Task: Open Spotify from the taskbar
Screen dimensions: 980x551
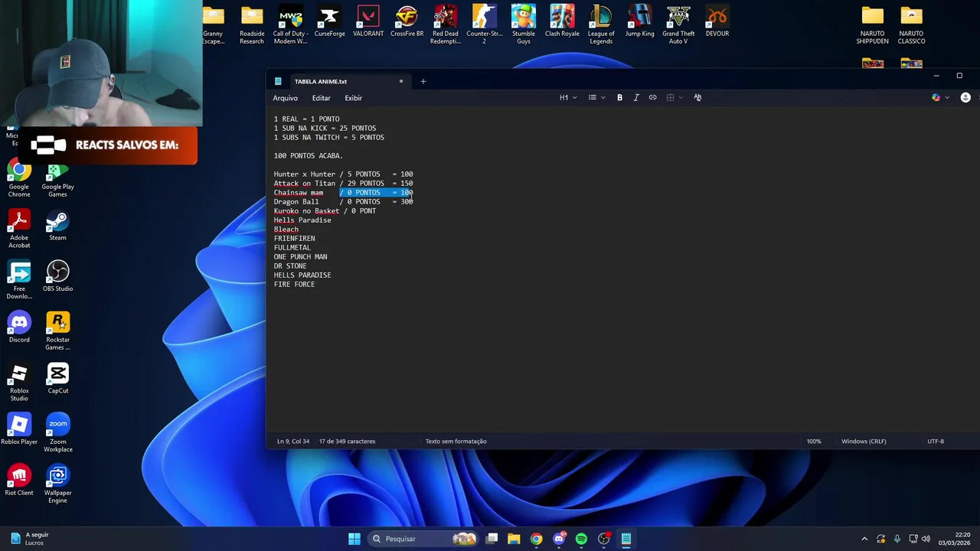Action: (x=581, y=539)
